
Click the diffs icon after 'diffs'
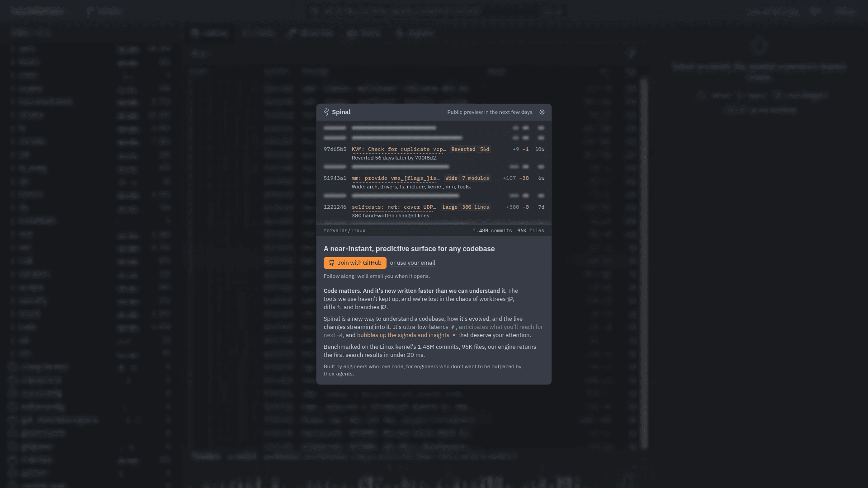339,307
